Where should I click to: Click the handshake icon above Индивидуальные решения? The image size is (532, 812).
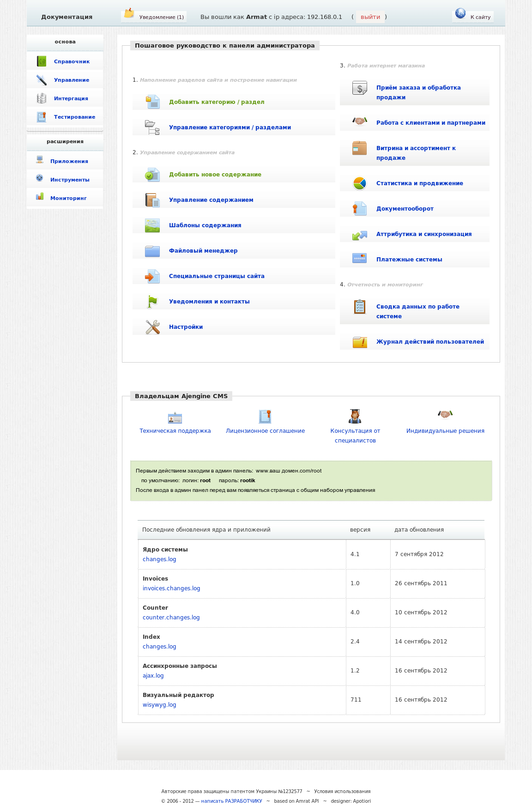click(445, 414)
